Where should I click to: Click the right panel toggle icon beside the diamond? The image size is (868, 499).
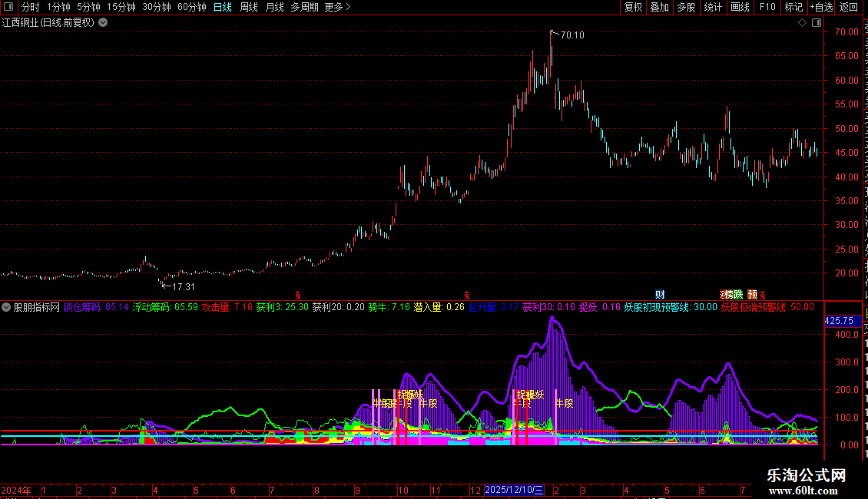click(817, 23)
